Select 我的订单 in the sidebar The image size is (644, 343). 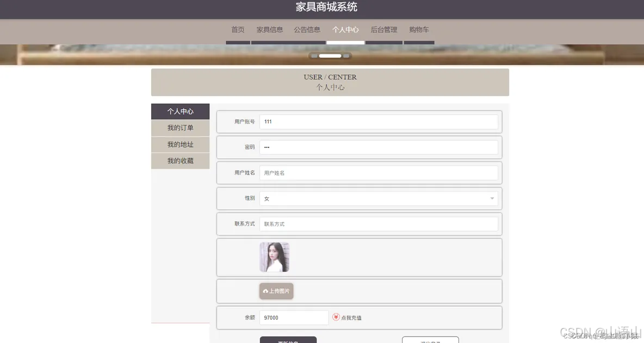coord(180,128)
